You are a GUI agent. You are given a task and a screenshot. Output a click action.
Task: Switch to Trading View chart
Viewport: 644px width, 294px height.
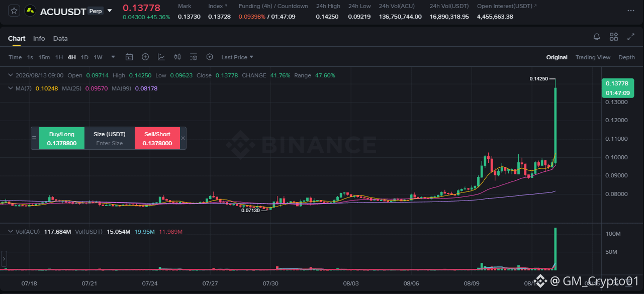pos(593,57)
